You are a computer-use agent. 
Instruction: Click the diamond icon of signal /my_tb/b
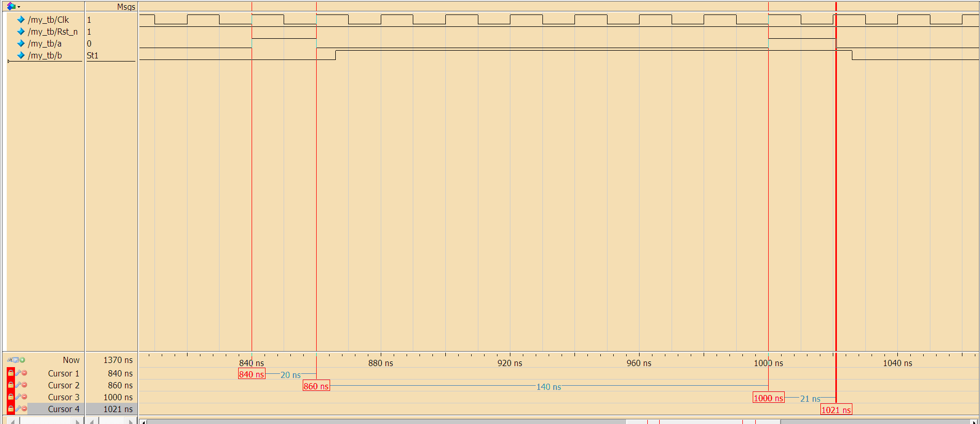coord(21,55)
